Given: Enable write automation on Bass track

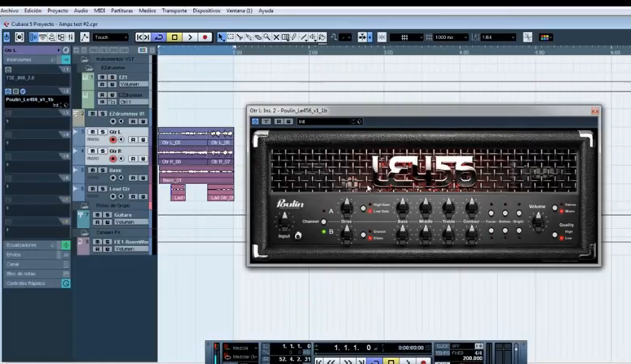Looking at the screenshot, I should coord(143,178).
